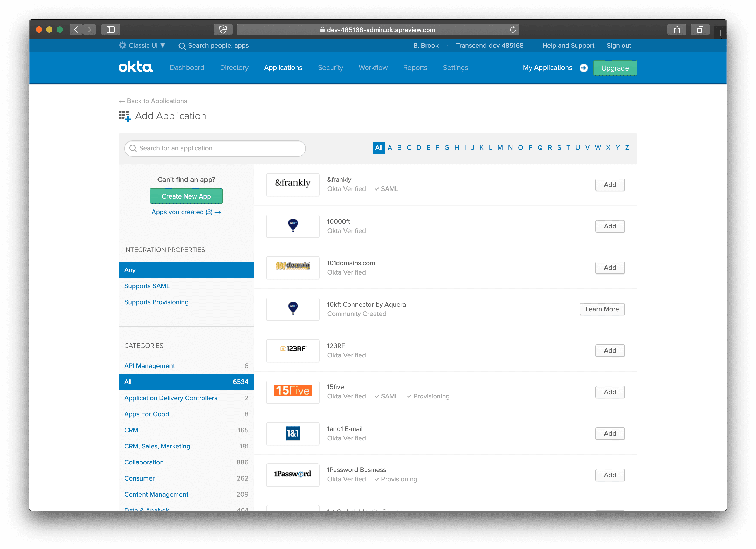
Task: Click the My Applications arrow icon
Action: click(583, 68)
